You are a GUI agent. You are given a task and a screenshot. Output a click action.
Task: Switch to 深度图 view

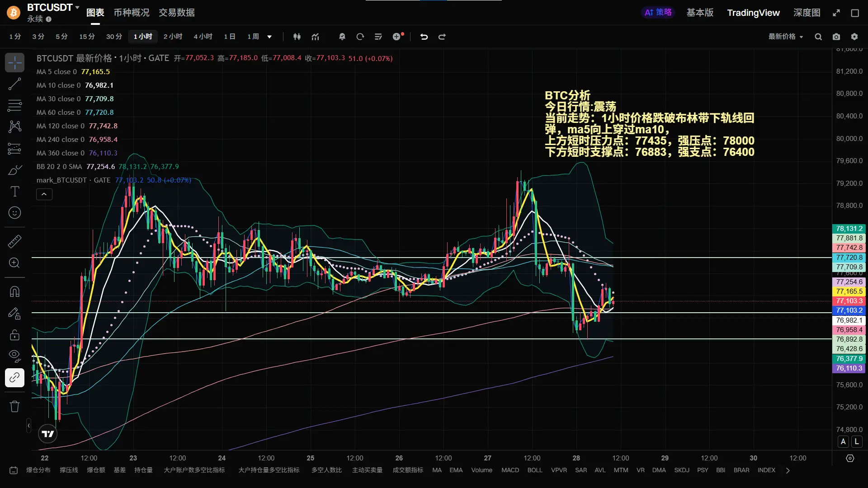[x=807, y=13]
